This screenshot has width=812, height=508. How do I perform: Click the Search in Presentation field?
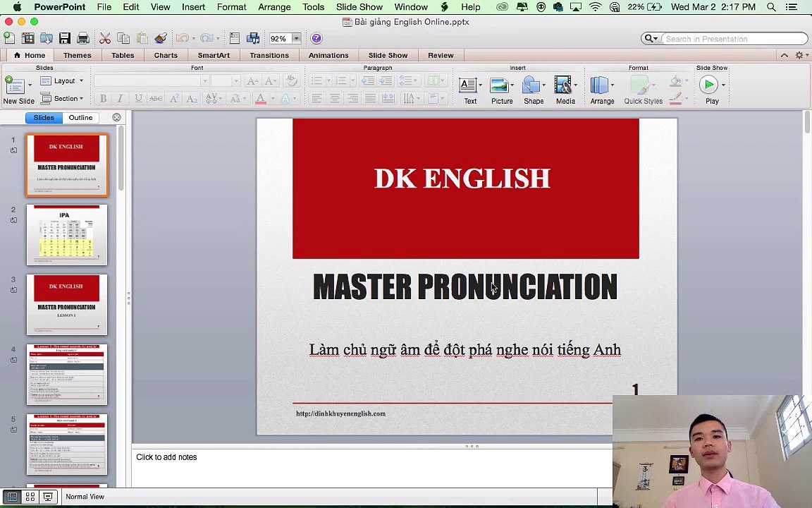(x=734, y=38)
